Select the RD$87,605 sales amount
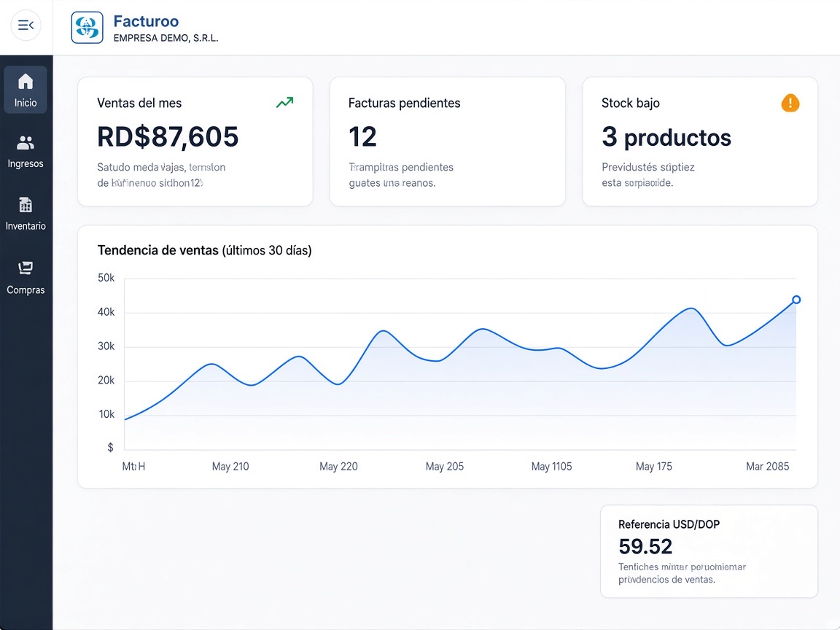 pyautogui.click(x=168, y=136)
